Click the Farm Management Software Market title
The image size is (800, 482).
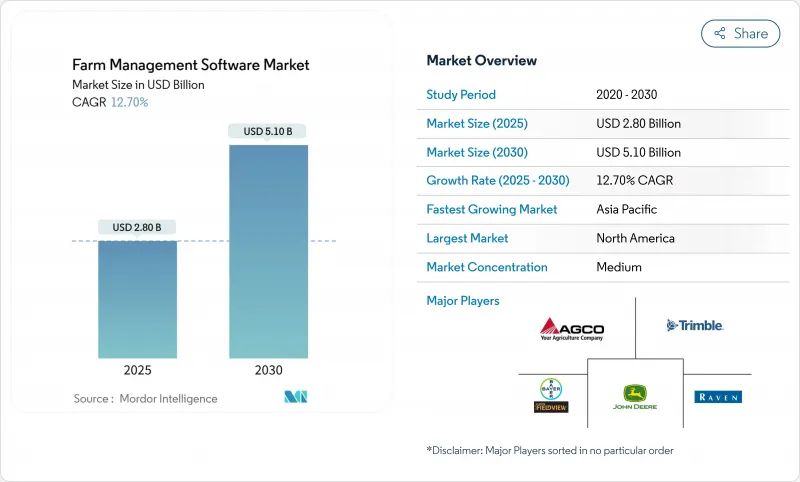click(191, 65)
